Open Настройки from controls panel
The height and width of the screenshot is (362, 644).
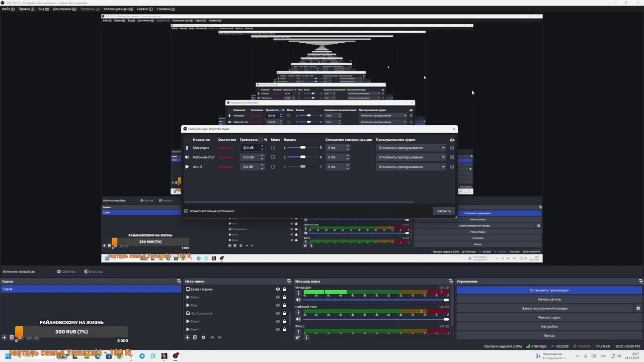click(549, 326)
